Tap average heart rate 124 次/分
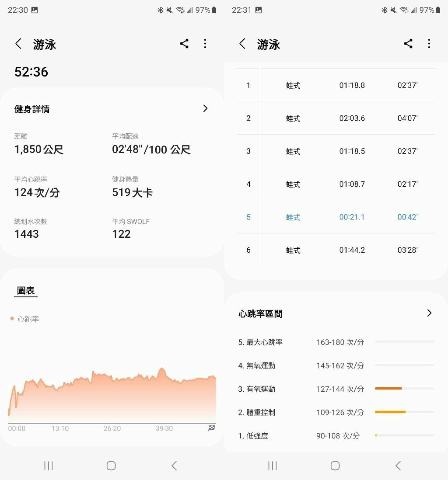The height and width of the screenshot is (480, 448). coord(37,192)
